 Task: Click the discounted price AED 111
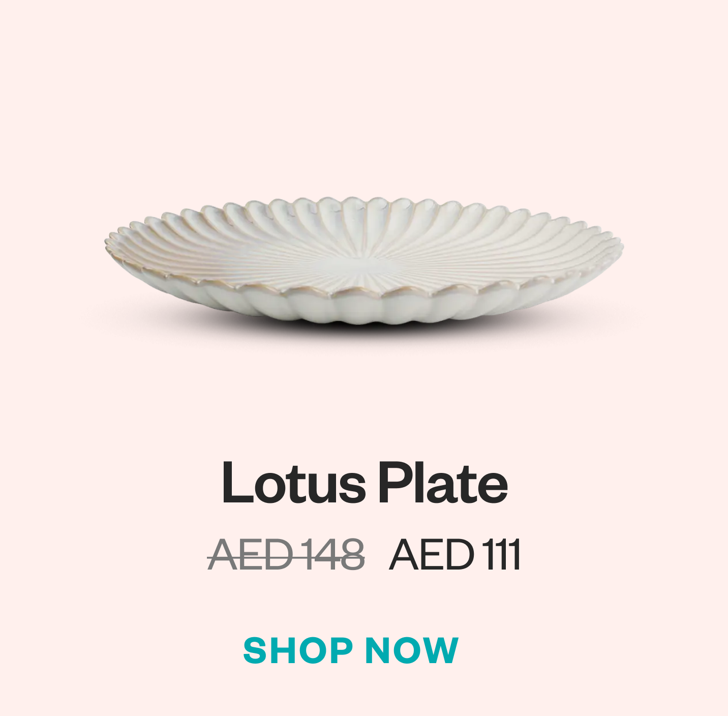coord(455,555)
